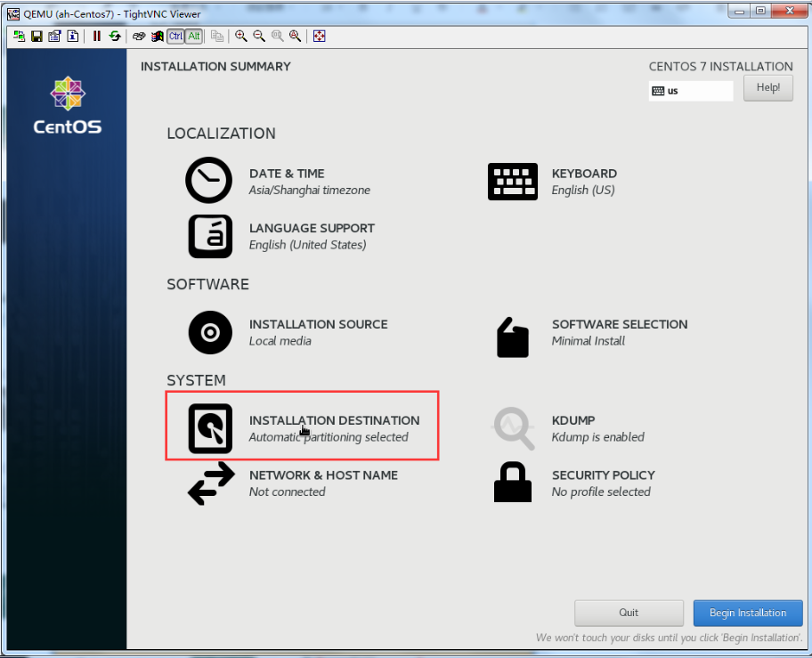Click the Help! button

pyautogui.click(x=767, y=88)
